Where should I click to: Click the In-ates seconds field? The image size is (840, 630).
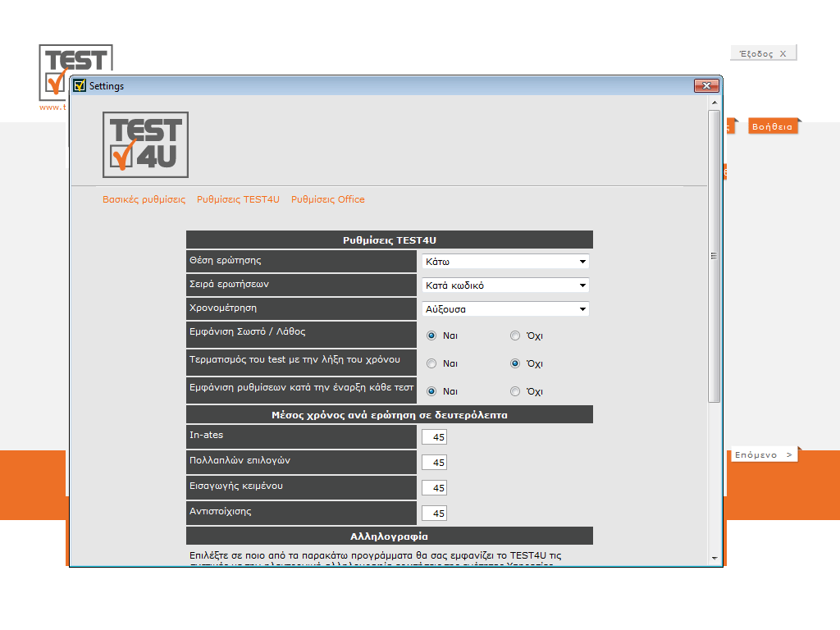434,437
